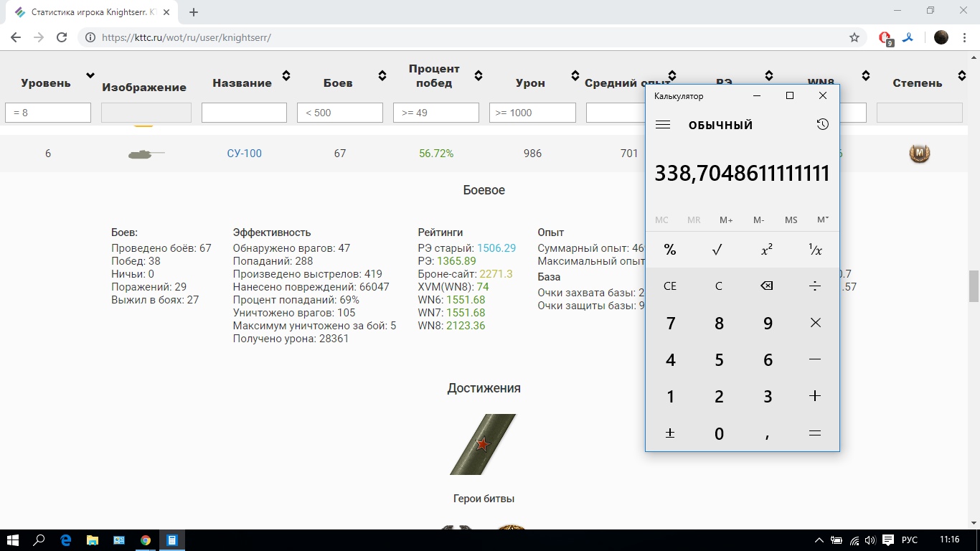Show hidden system tray icons
This screenshot has height=551, width=980.
point(819,540)
